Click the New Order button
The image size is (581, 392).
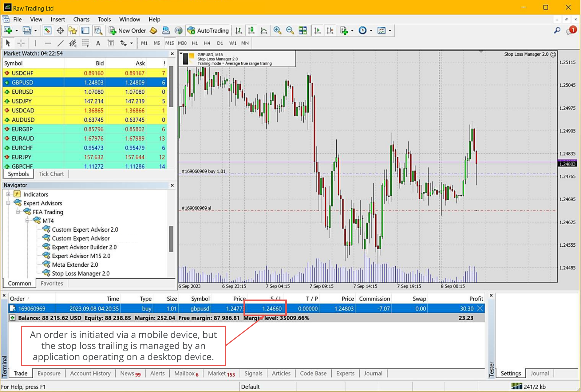coord(128,30)
